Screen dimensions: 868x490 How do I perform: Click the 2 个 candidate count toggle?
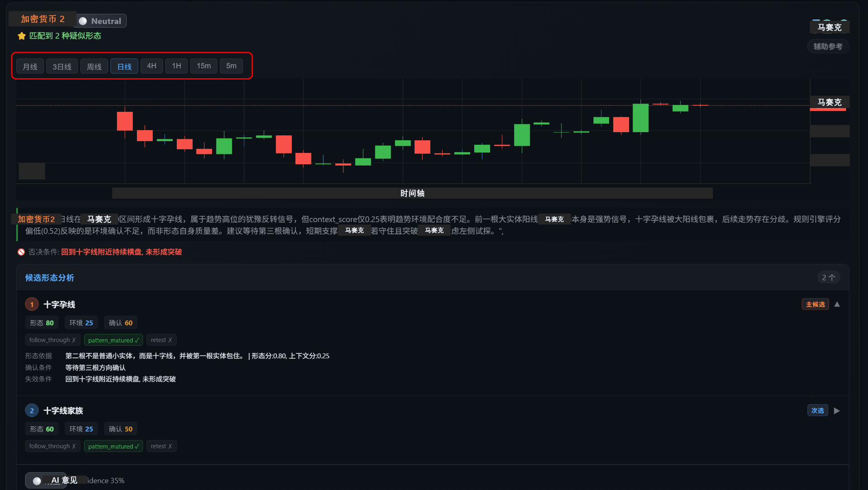828,277
